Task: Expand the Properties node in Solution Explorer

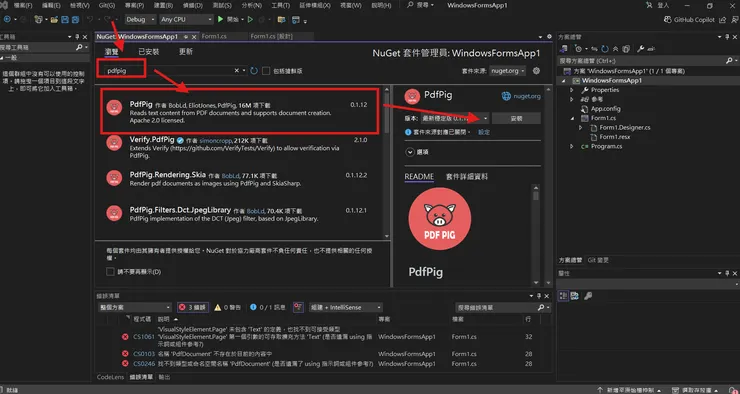Action: (572, 90)
